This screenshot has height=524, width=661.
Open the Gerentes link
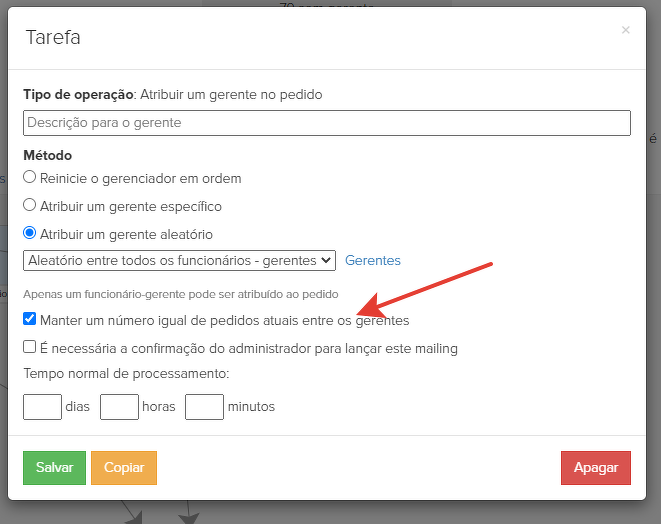click(373, 260)
